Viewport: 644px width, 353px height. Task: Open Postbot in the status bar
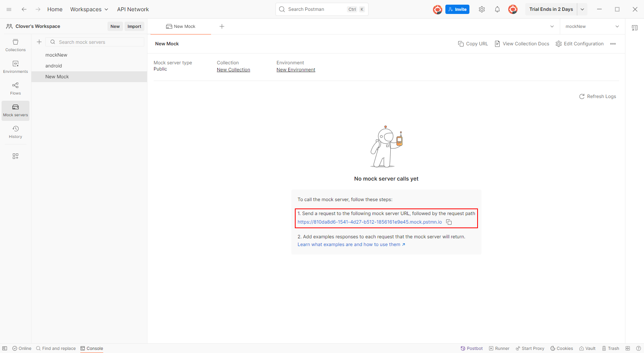[x=472, y=348]
